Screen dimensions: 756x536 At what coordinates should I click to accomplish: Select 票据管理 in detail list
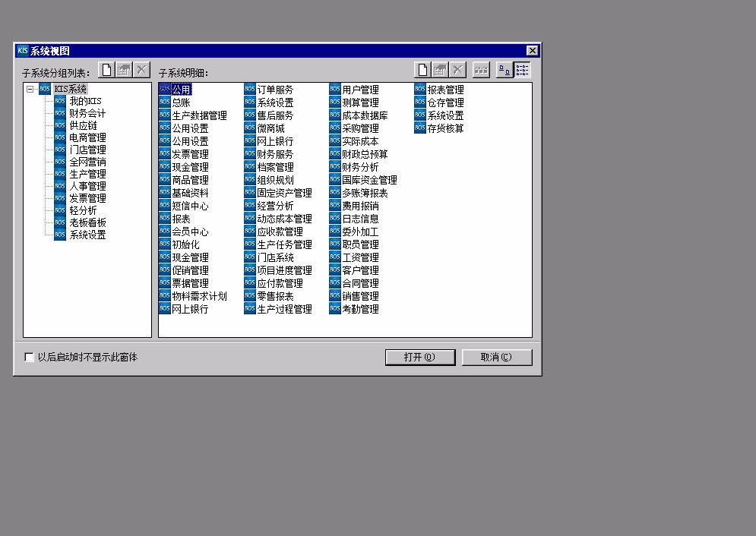[x=190, y=283]
